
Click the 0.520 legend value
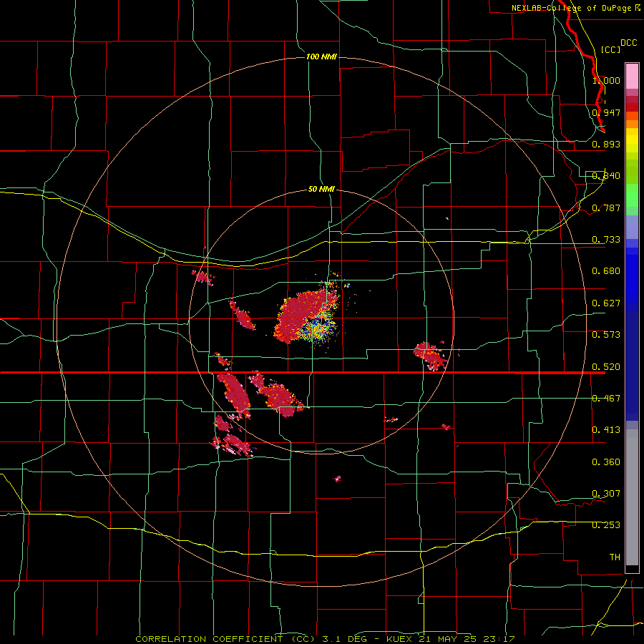pyautogui.click(x=606, y=367)
